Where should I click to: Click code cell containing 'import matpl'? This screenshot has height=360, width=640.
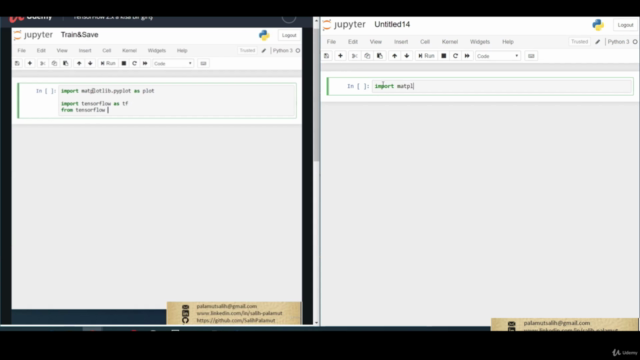pos(502,86)
